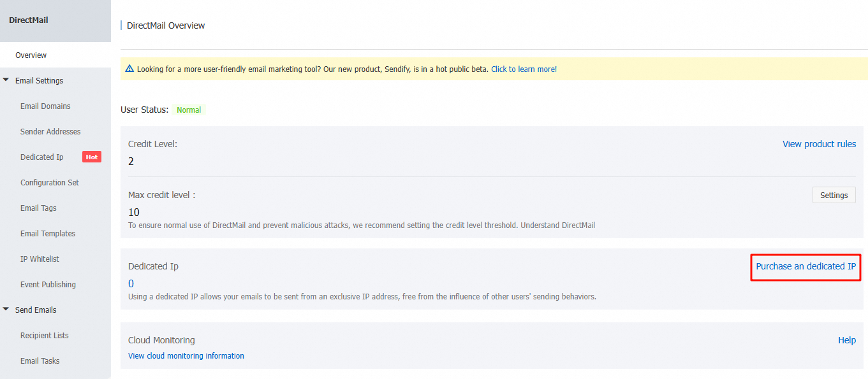Open the Cloud Monitoring Help link
This screenshot has width=868, height=379.
coord(846,340)
